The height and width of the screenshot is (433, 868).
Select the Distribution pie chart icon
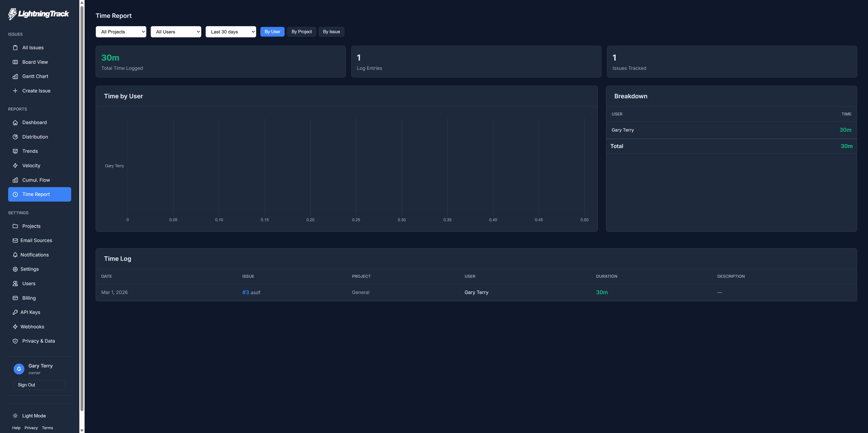tap(15, 137)
